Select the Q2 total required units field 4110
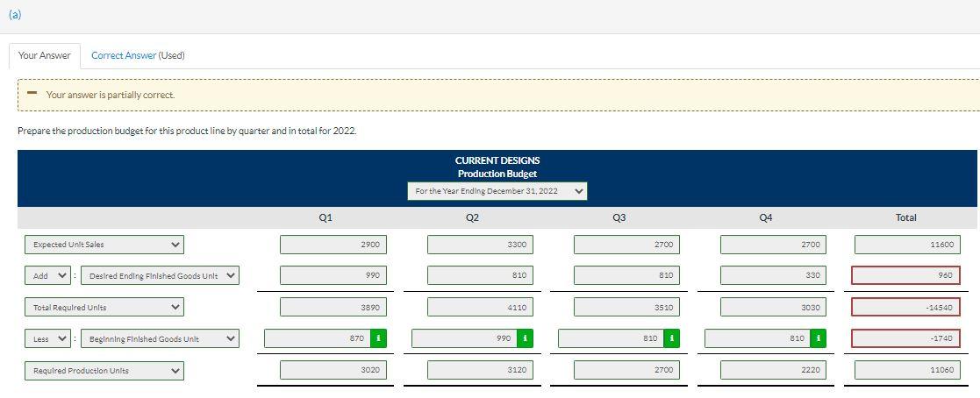 pos(480,307)
